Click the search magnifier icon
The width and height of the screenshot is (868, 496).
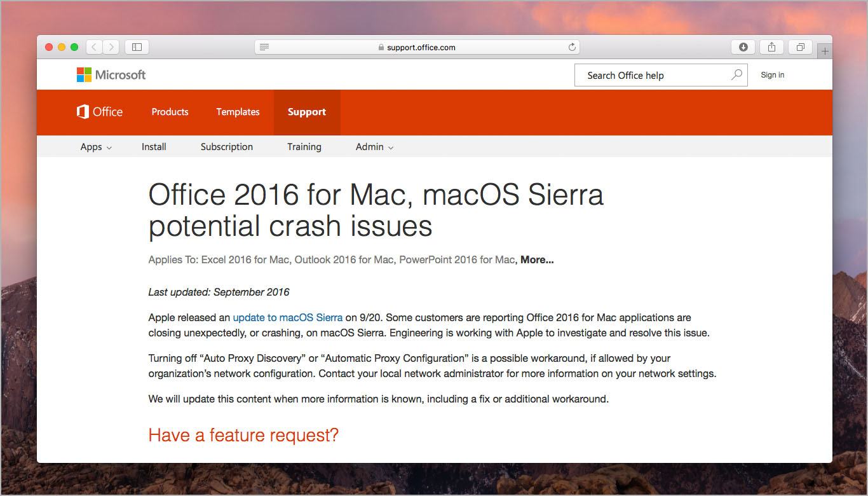tap(736, 74)
